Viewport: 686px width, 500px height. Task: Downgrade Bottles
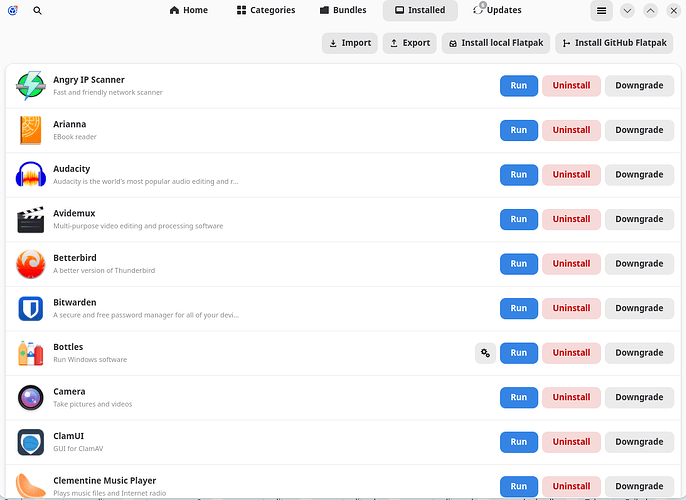coord(639,353)
